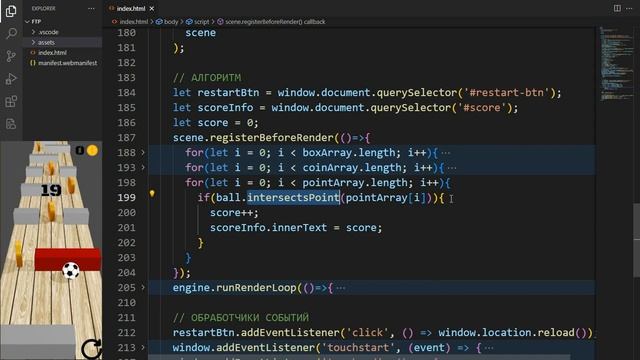
Task: Click the restart arrow icon in game preview
Action: (91, 349)
